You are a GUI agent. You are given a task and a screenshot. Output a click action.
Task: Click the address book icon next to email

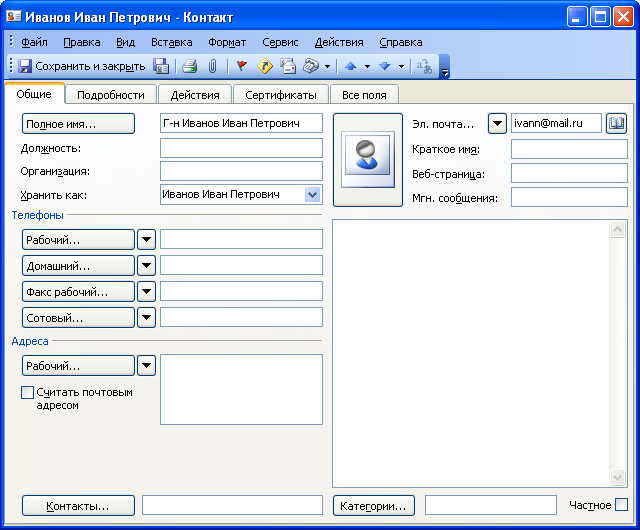pyautogui.click(x=616, y=123)
